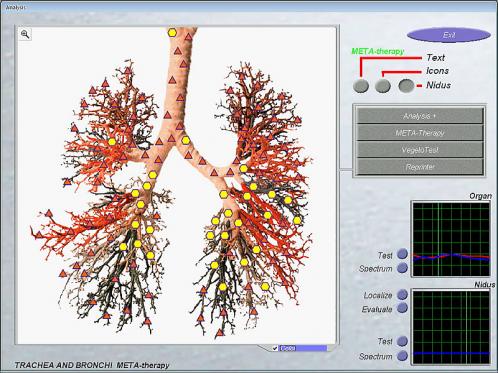This screenshot has width=498, height=373.
Task: Select topmost red triangle in the left-side lung
Action: 128,70
